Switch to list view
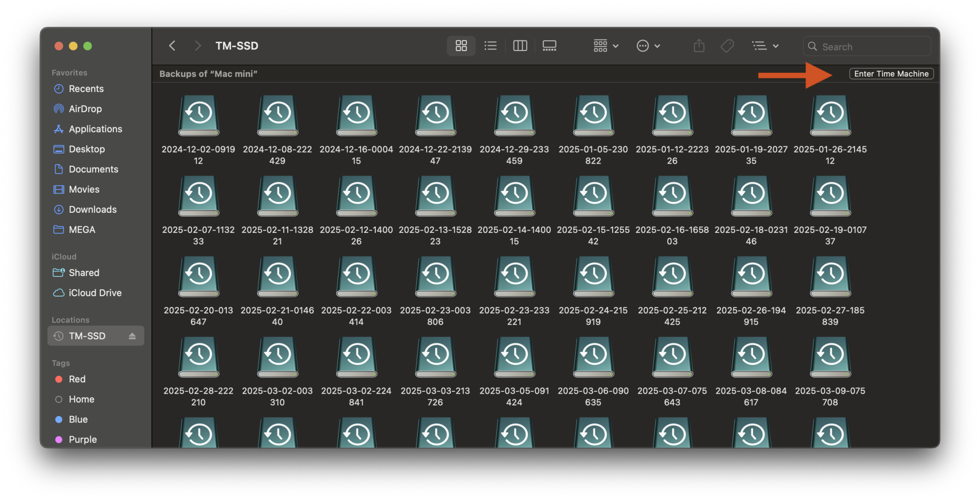The width and height of the screenshot is (980, 501). [x=490, y=46]
